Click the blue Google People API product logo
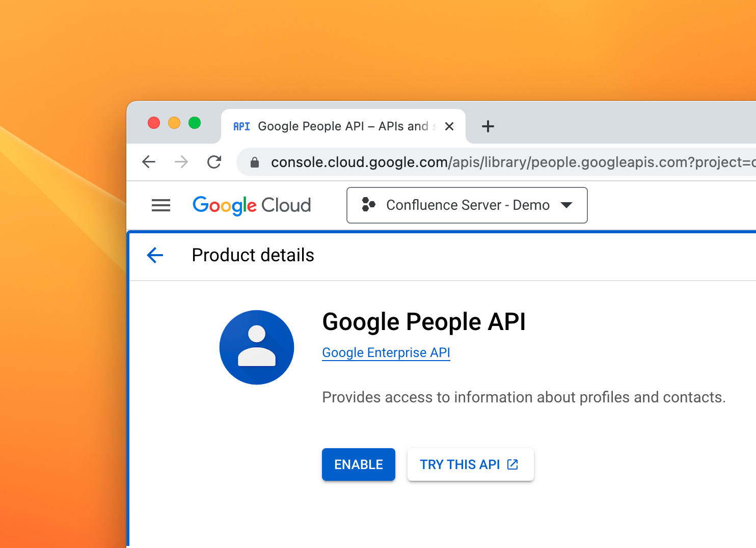 coord(257,347)
